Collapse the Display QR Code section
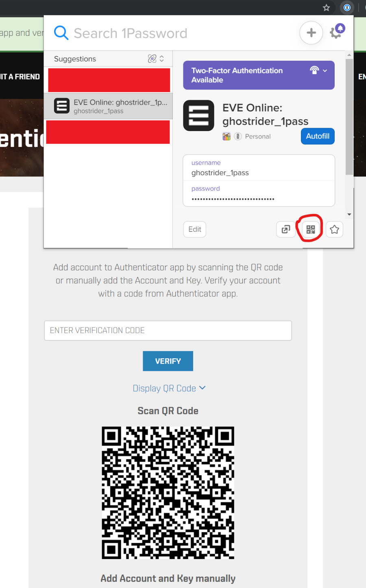The width and height of the screenshot is (366, 588). [x=169, y=388]
